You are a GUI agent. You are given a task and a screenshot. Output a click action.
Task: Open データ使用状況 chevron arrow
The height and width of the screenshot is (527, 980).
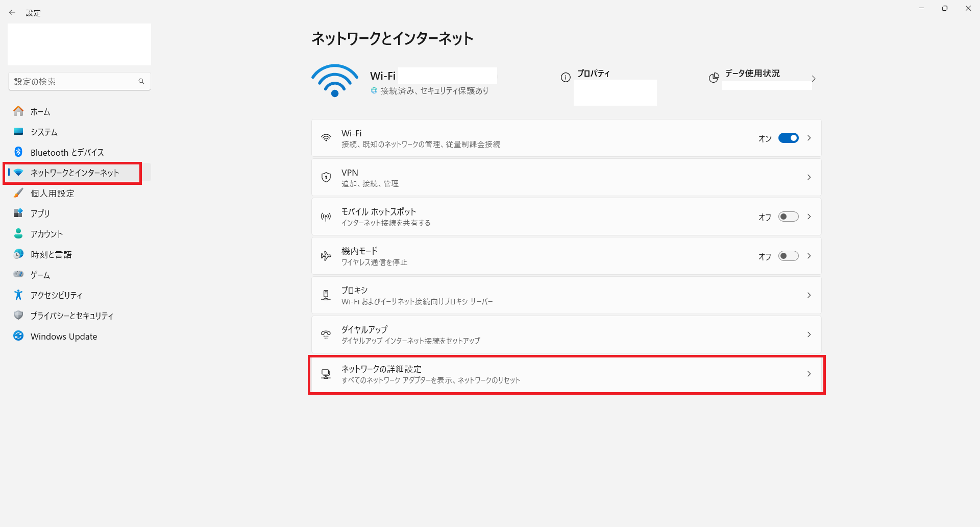tap(814, 79)
